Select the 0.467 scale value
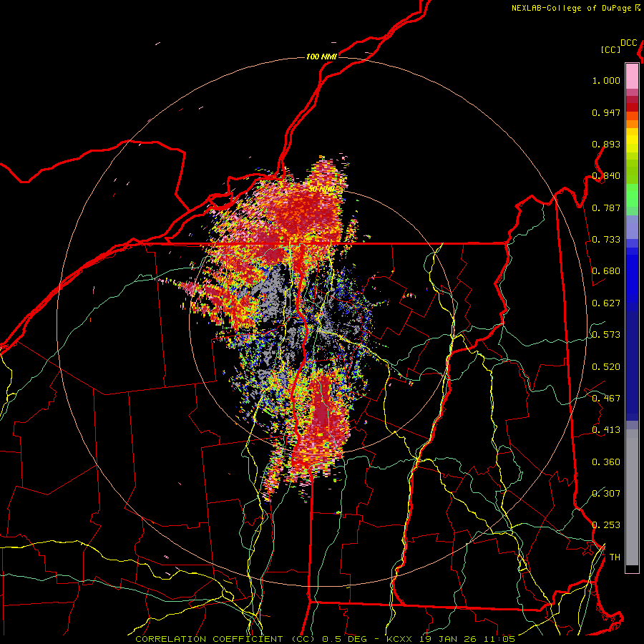The image size is (644, 644). tap(606, 399)
